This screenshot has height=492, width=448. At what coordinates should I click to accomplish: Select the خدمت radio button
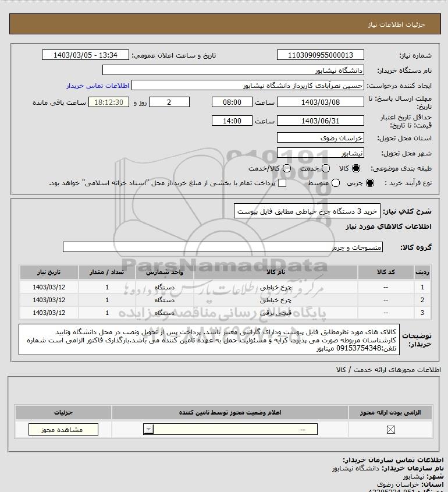[x=326, y=168]
